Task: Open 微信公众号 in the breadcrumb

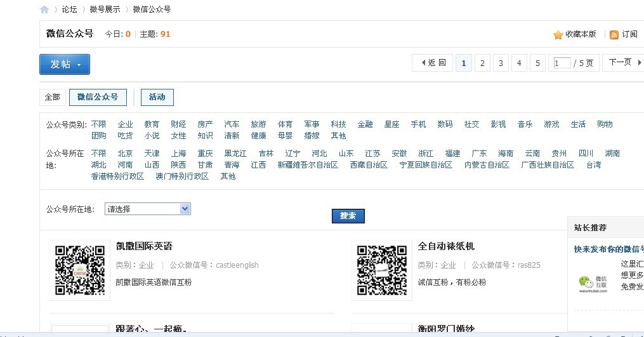Action: point(152,10)
